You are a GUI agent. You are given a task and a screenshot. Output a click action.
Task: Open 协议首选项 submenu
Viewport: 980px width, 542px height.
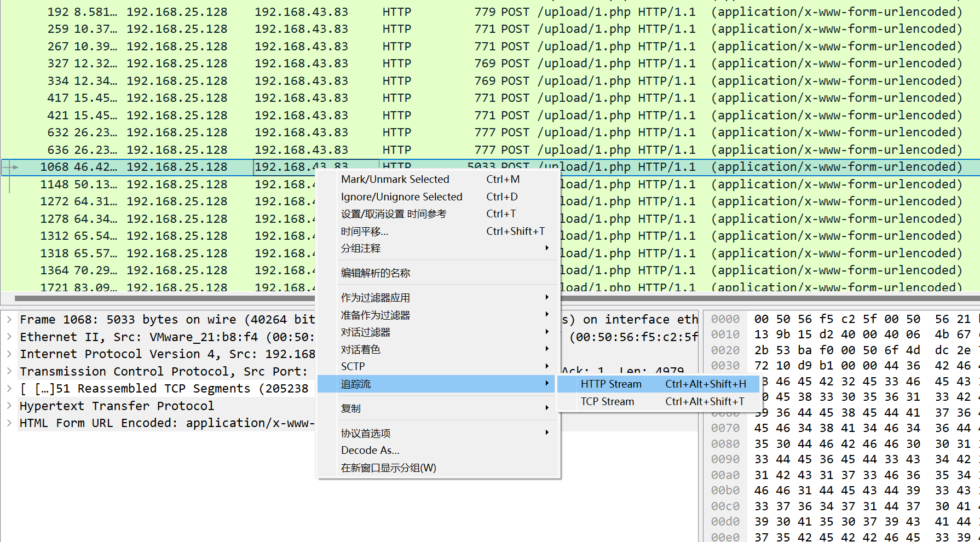pos(366,434)
